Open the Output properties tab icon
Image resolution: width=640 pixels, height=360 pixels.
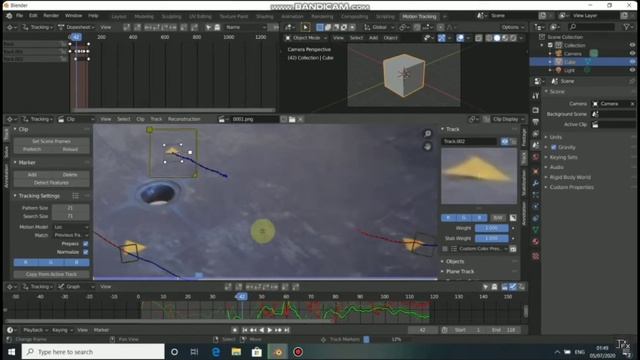point(536,122)
